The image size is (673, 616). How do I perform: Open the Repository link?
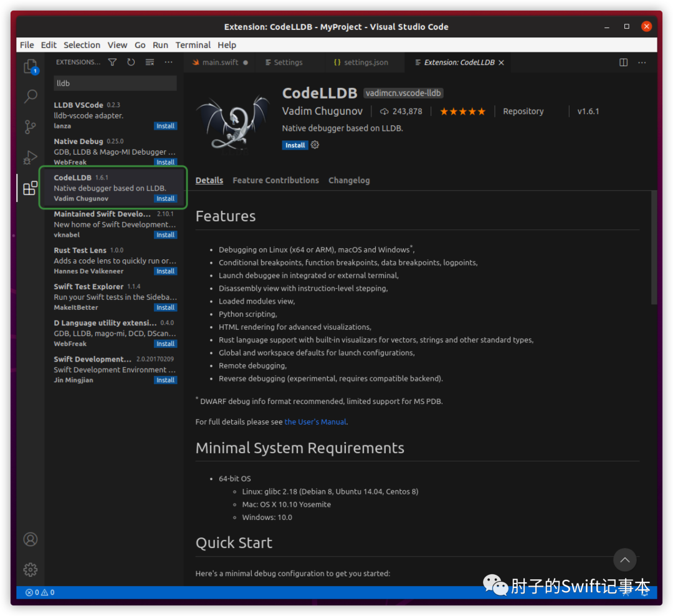523,112
